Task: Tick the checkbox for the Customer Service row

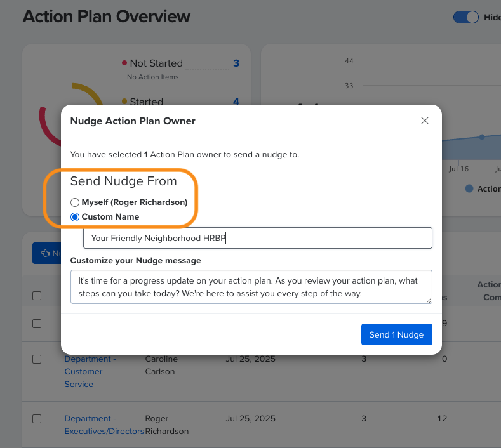Action: 37,359
